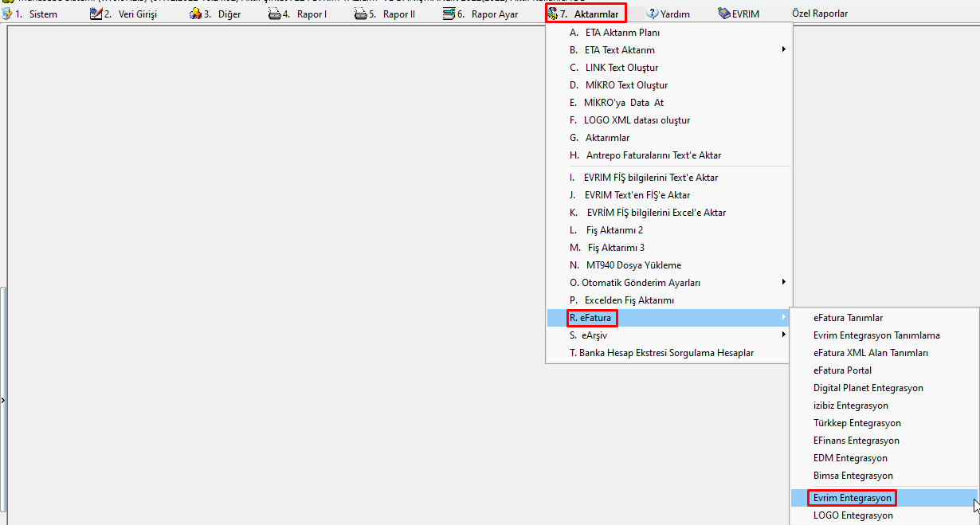Viewport: 980px width, 525px height.
Task: Choose EVRİM FİŞ bilgilerini Excel'e Aktar
Action: [668, 213]
